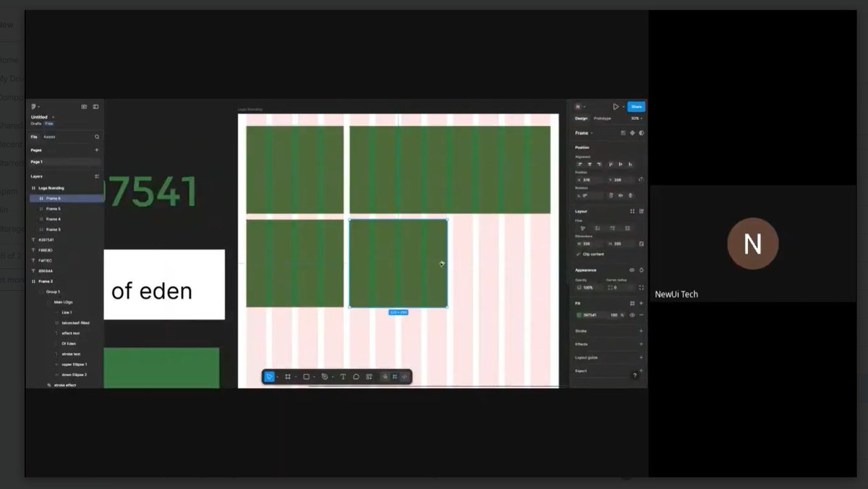This screenshot has height=489, width=868.
Task: Select the Frame 5 layer
Action: pos(66,208)
